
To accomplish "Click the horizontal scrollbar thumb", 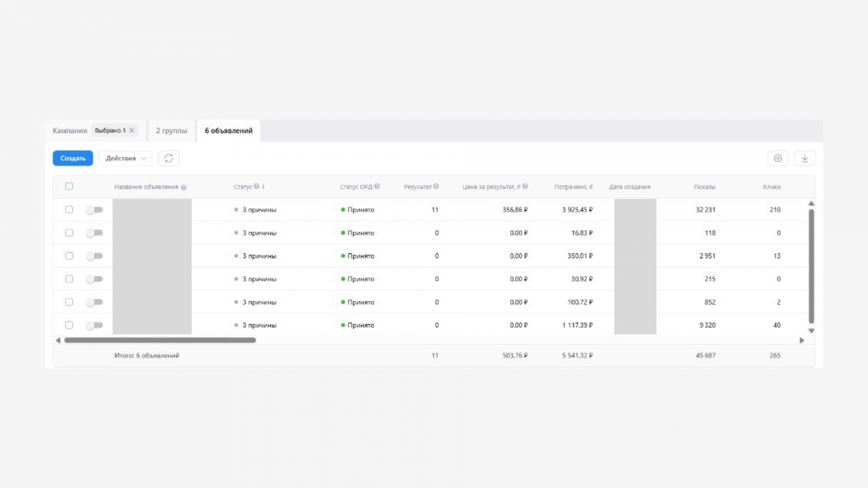I will point(160,341).
